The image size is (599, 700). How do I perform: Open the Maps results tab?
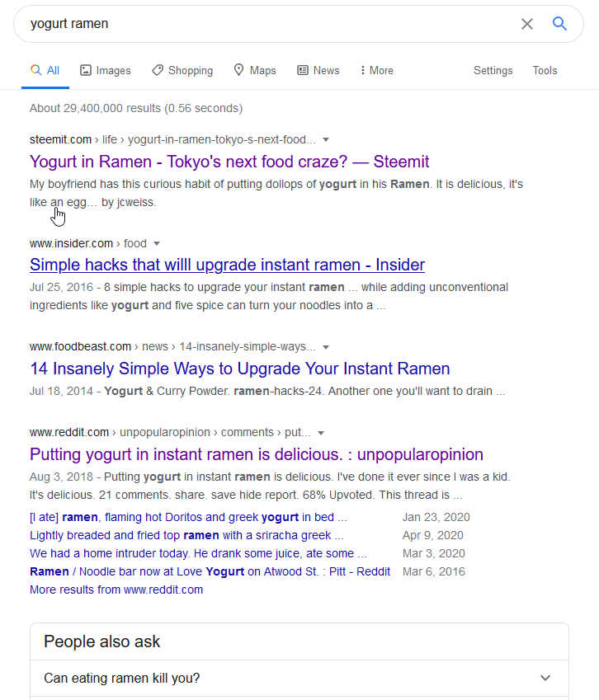255,71
